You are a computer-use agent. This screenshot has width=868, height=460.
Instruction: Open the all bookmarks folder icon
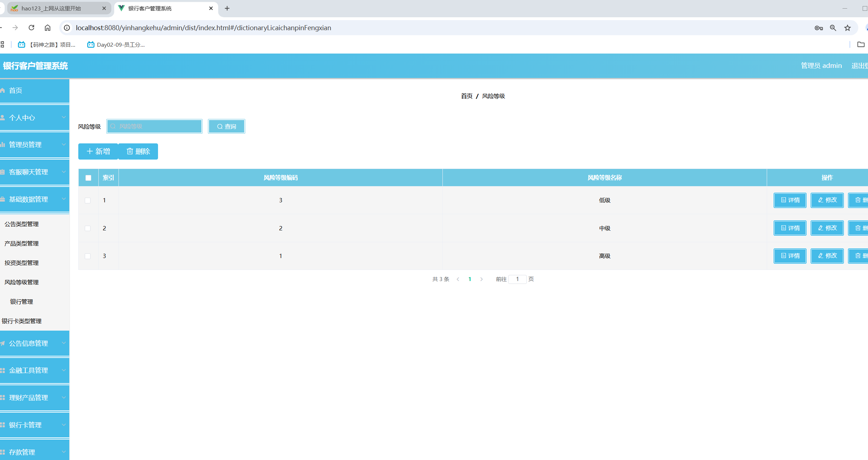coord(861,45)
